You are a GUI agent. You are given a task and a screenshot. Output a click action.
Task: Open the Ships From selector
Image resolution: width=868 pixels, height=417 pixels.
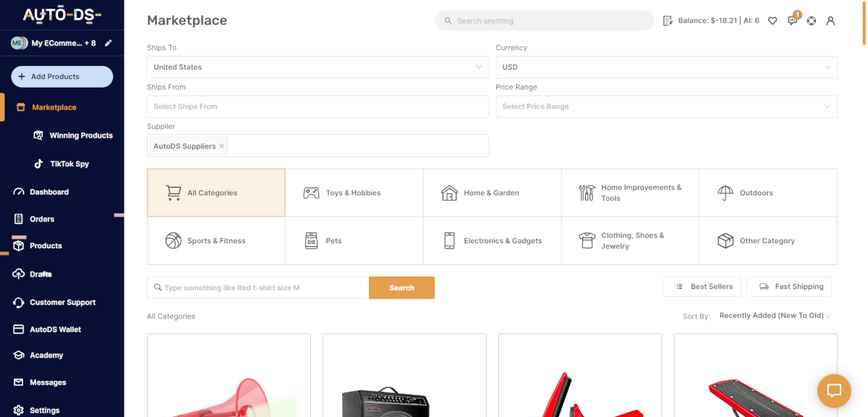318,106
